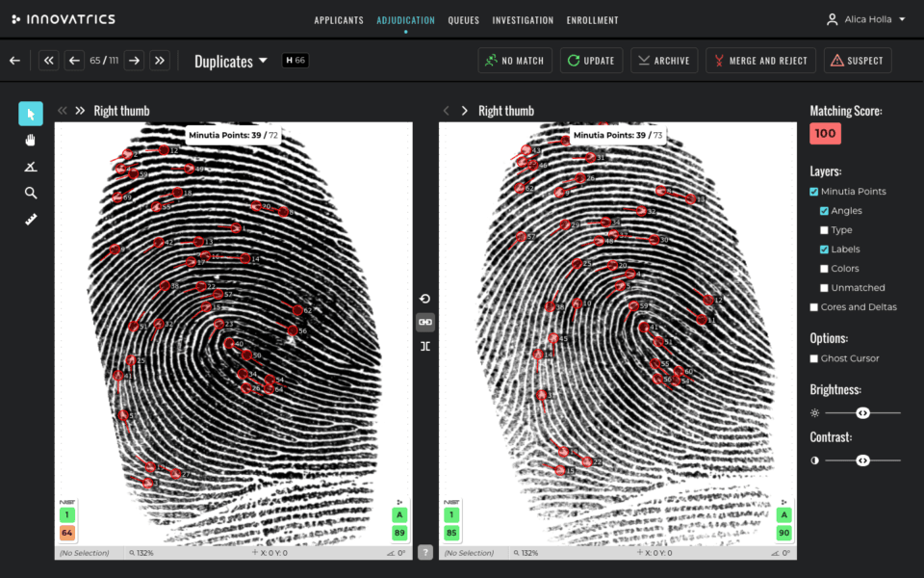Viewport: 924px width, 578px height.
Task: Go to the ENROLLMENT tab
Action: pyautogui.click(x=592, y=19)
